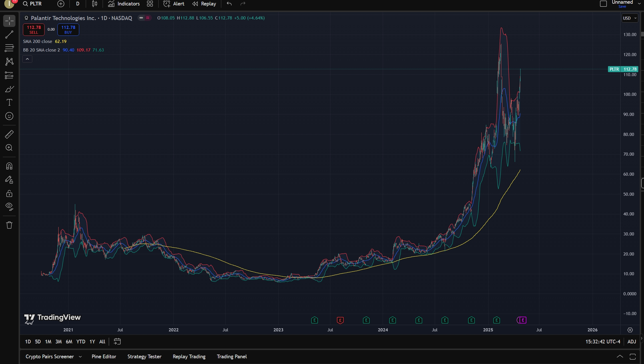Click the PLTR 112.78 price label

click(623, 69)
